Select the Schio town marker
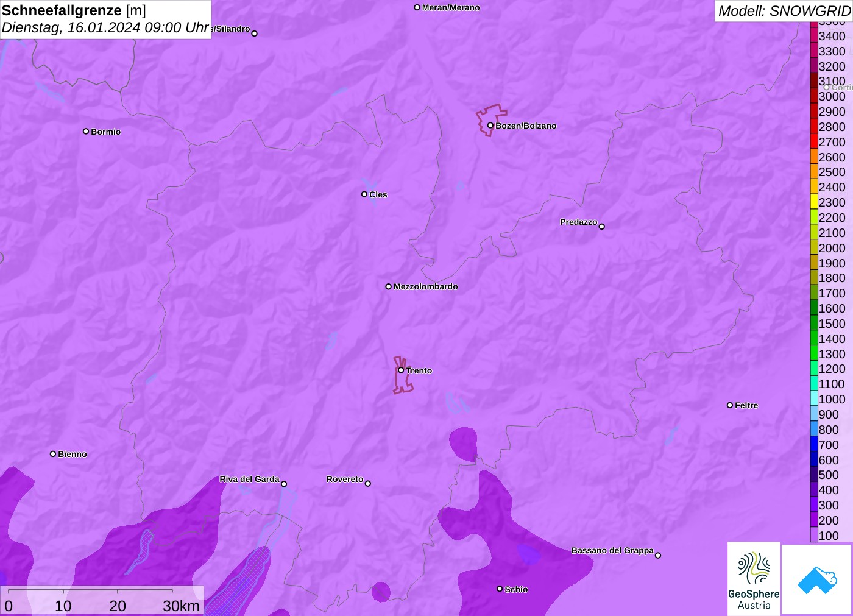The height and width of the screenshot is (616, 853). tap(500, 589)
